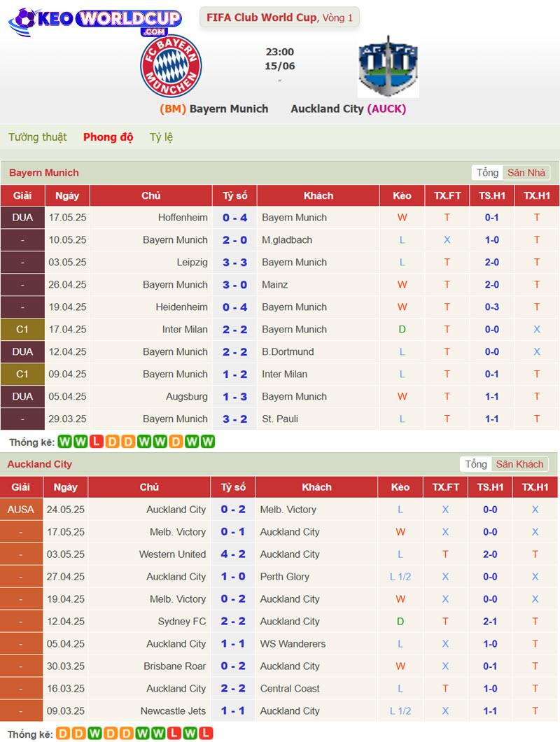
Task: Click the green D result in Sydney FC row
Action: coord(400,622)
